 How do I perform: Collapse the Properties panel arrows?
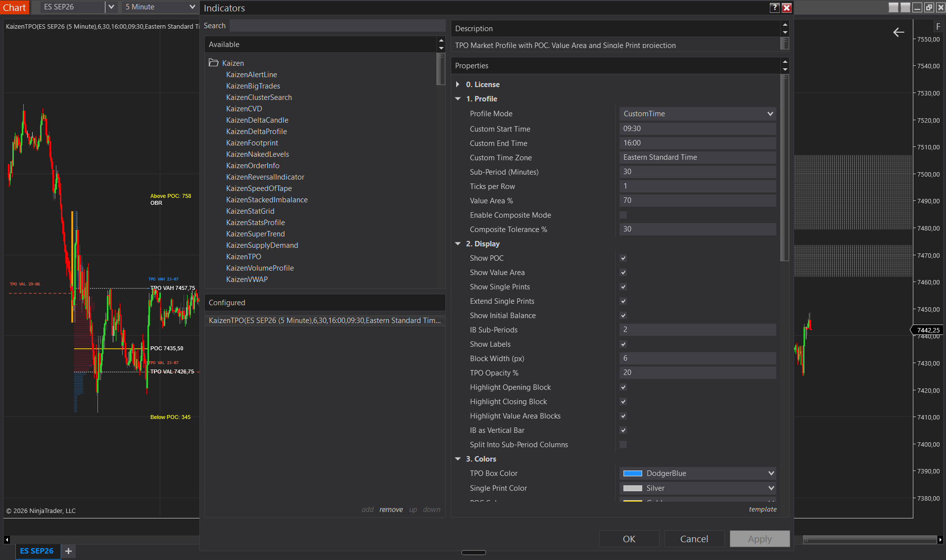click(x=785, y=65)
